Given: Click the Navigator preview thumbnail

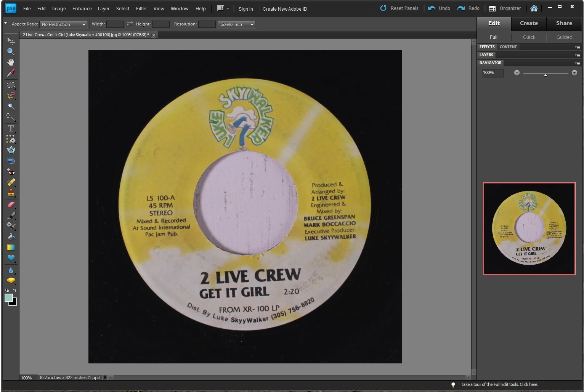Looking at the screenshot, I should click(529, 229).
